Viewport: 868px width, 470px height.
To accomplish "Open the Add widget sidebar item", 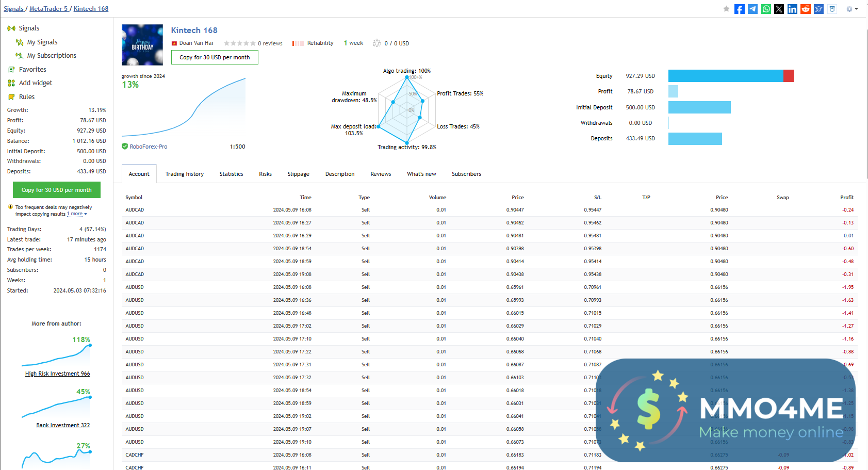I will 36,83.
